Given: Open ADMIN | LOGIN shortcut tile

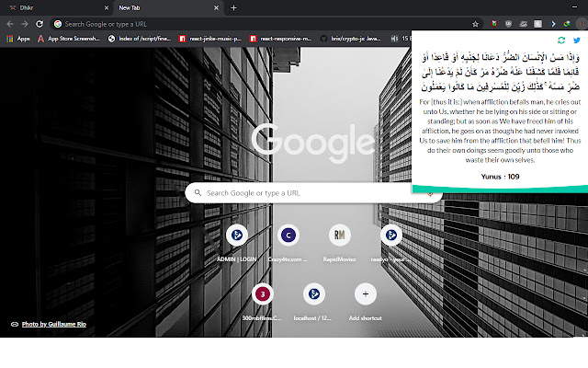Looking at the screenshot, I should [x=237, y=243].
